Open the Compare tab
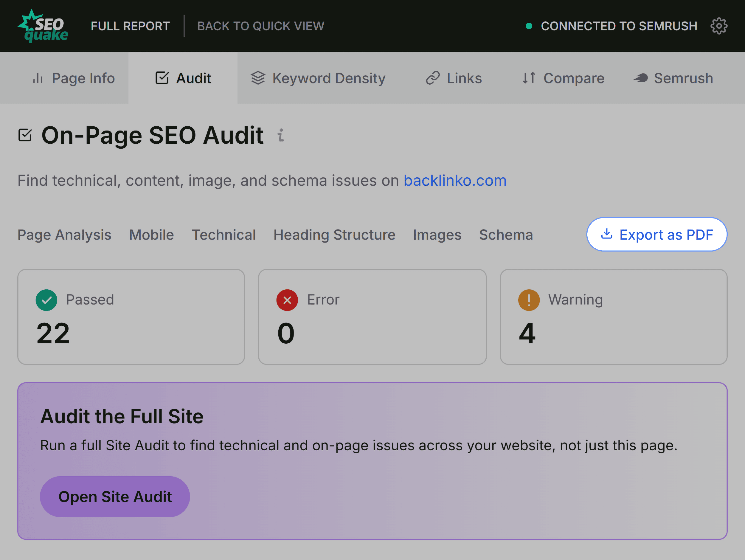Image resolution: width=745 pixels, height=560 pixels. coord(563,78)
